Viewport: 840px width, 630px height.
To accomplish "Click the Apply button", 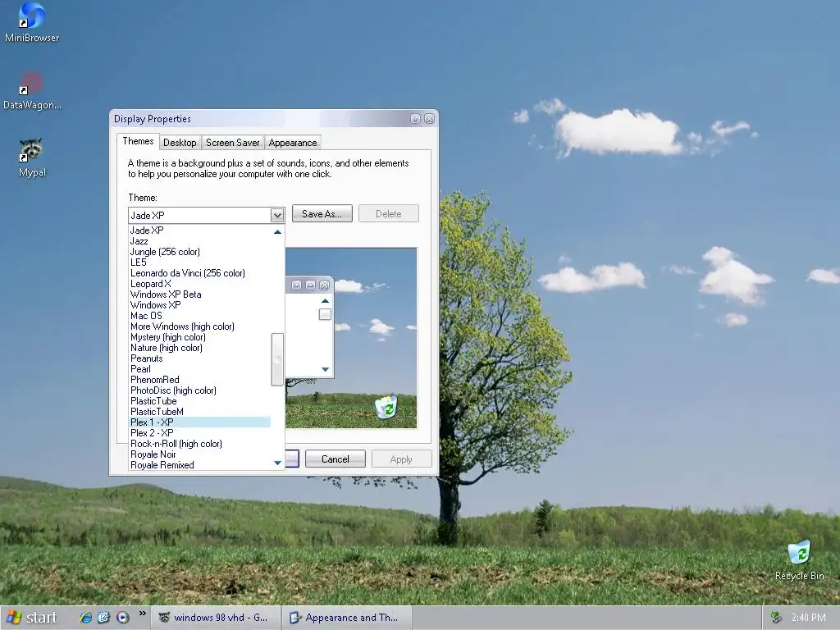I will (x=401, y=459).
